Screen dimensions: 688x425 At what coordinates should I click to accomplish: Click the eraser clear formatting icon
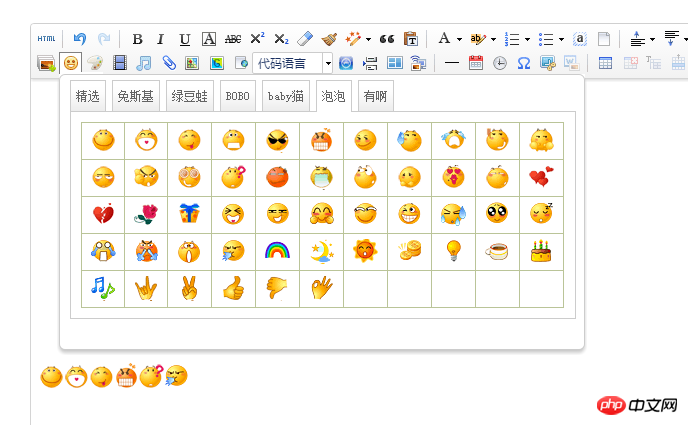tap(306, 39)
